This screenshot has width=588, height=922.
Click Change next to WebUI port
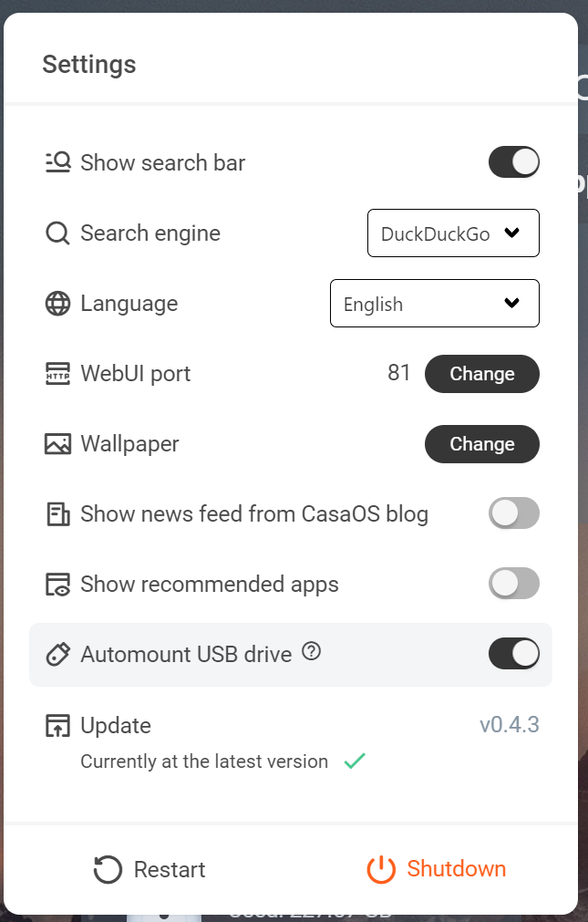482,373
